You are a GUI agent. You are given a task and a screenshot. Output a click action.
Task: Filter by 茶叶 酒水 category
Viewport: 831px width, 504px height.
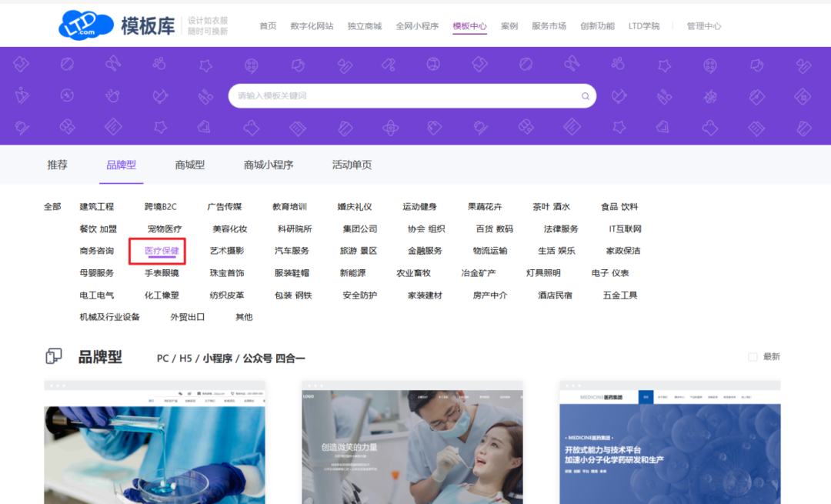(551, 207)
